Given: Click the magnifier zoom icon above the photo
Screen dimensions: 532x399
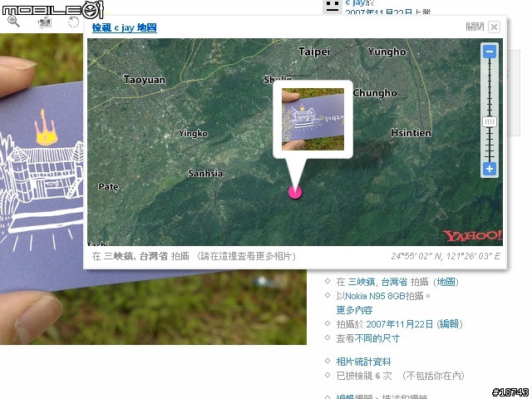Looking at the screenshot, I should point(13,22).
